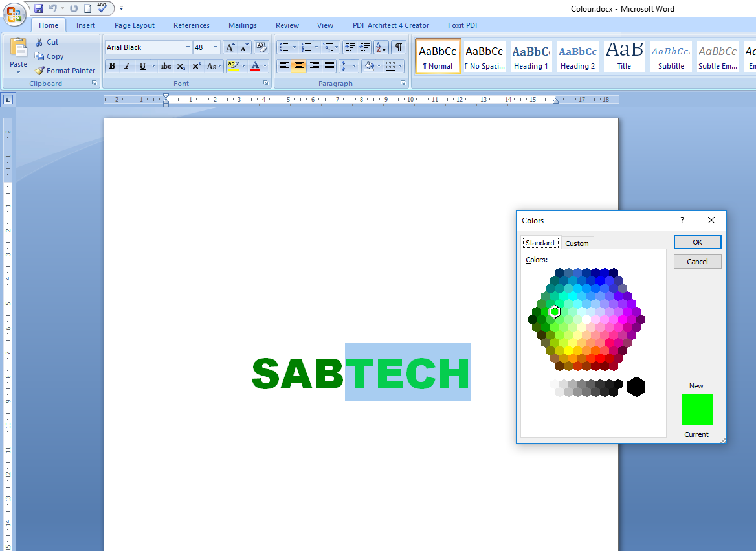Click the Office button logo

(14, 14)
